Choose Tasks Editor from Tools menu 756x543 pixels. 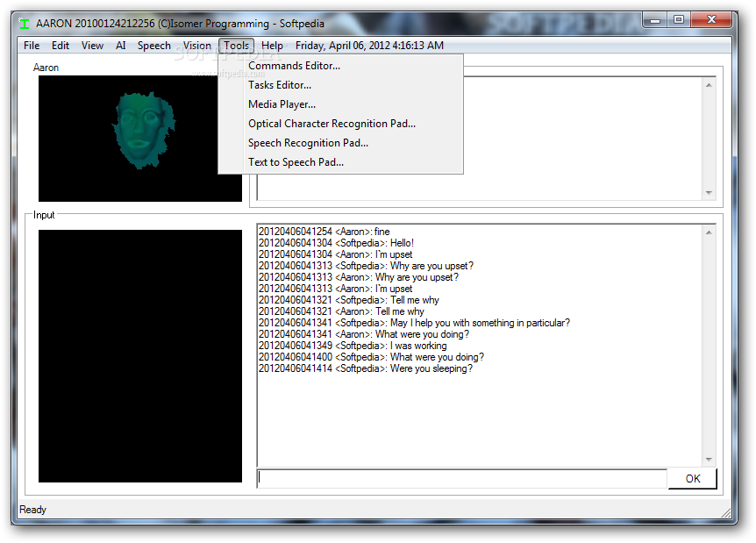pyautogui.click(x=341, y=85)
